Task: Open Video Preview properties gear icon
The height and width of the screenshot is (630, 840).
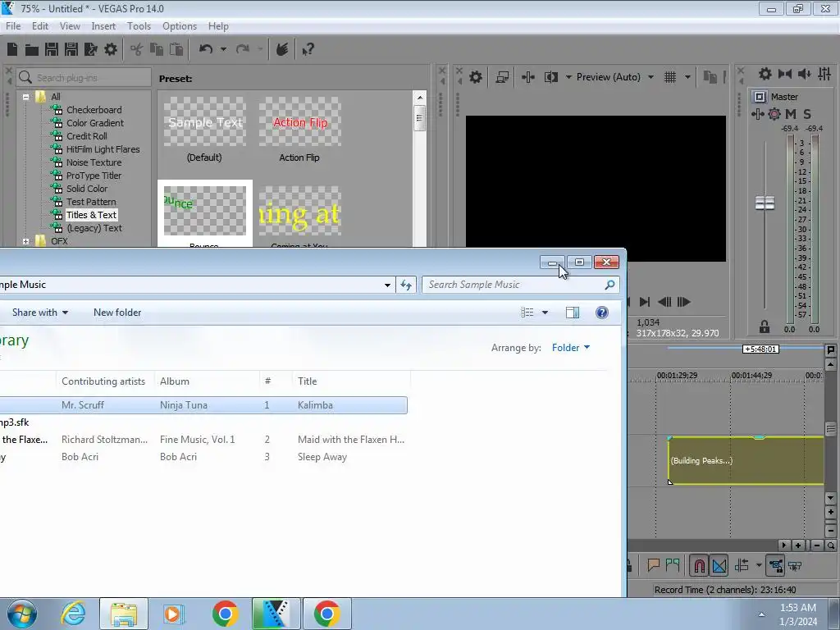Action: (x=475, y=77)
